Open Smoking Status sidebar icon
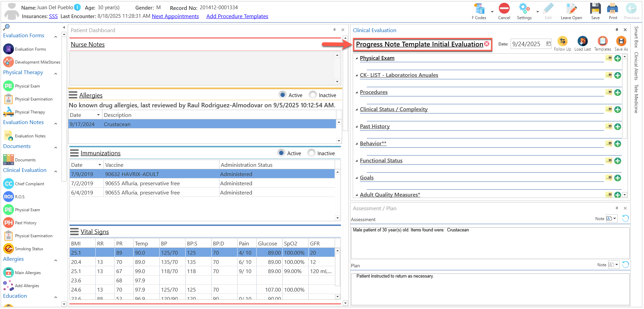Screen dimensions: 644x309 coord(9,248)
